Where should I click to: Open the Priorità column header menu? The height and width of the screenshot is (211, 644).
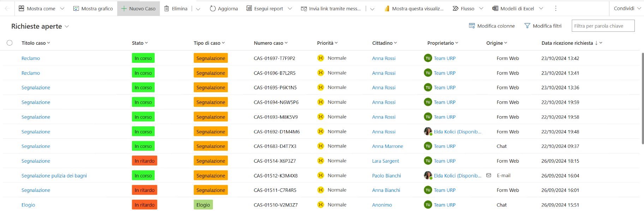pos(327,43)
